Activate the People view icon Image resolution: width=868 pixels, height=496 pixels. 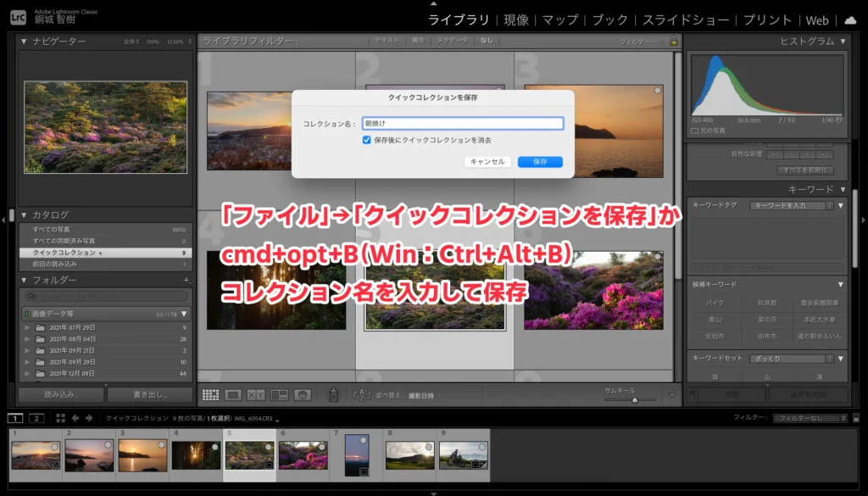click(303, 393)
